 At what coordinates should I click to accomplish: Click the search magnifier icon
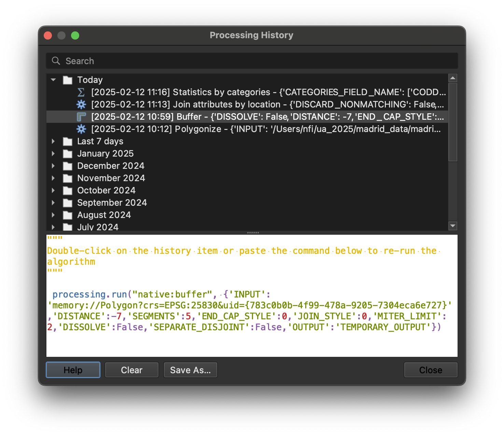pyautogui.click(x=56, y=61)
